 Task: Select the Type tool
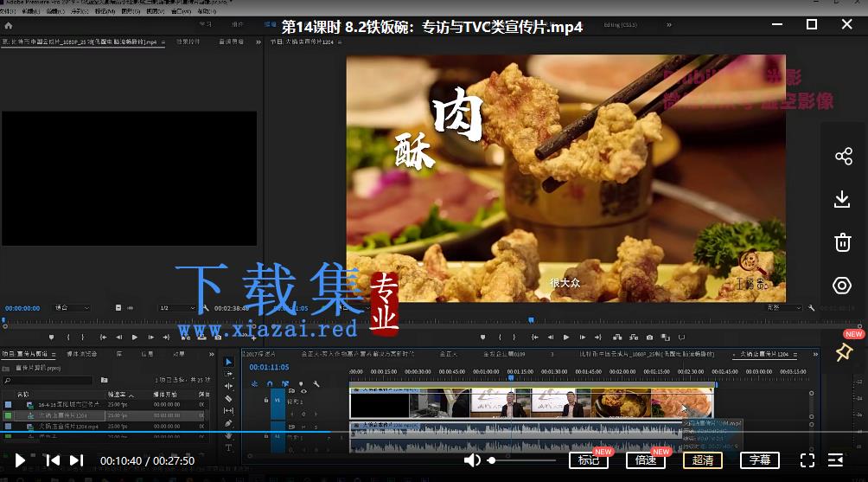(x=228, y=447)
